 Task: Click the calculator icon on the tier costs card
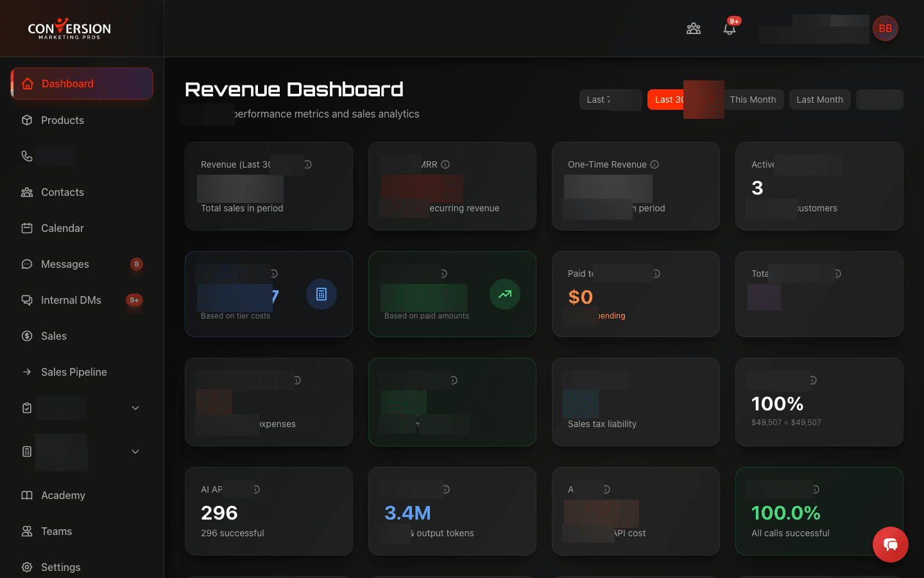point(321,294)
